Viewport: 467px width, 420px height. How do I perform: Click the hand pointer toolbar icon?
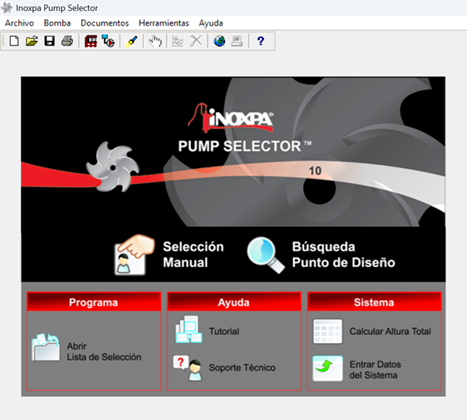point(155,41)
